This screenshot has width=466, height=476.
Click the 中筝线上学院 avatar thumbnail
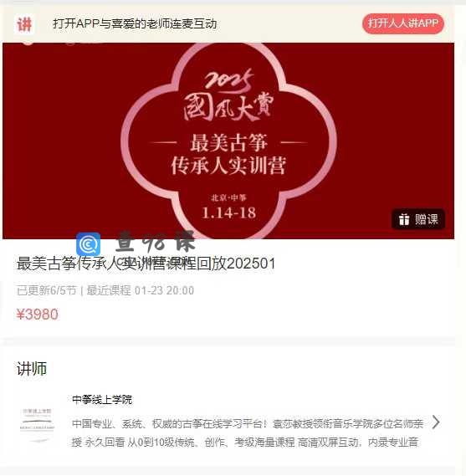point(37,423)
